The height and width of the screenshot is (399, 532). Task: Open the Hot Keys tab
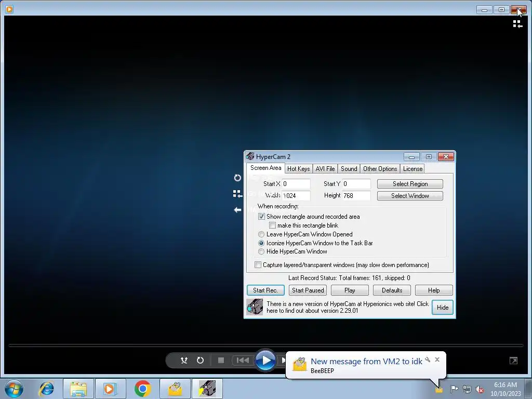coord(298,169)
